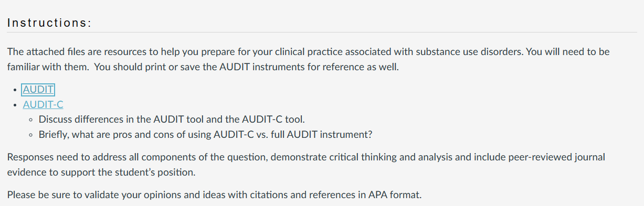The width and height of the screenshot is (644, 206).
Task: Click the 'Please be sure to validate' sentence
Action: (214, 195)
